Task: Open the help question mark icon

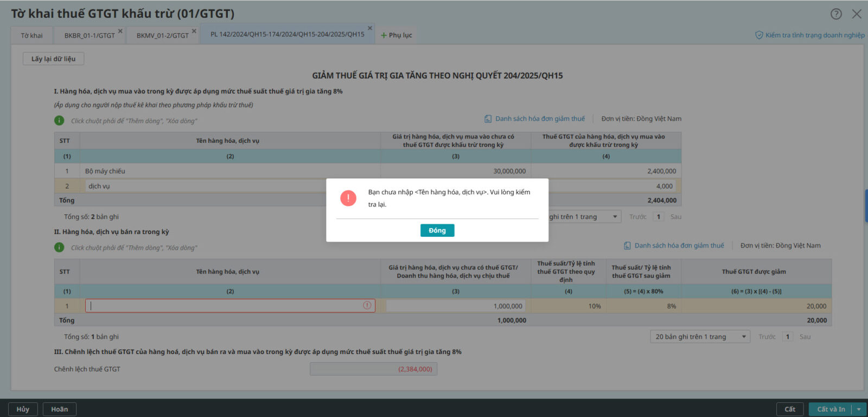Action: (x=836, y=14)
